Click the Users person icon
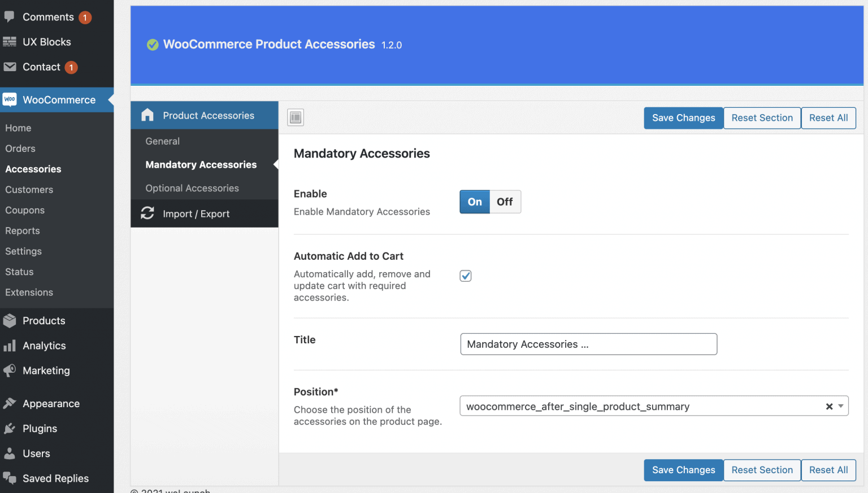Viewport: 868px width, 493px height. click(x=10, y=453)
